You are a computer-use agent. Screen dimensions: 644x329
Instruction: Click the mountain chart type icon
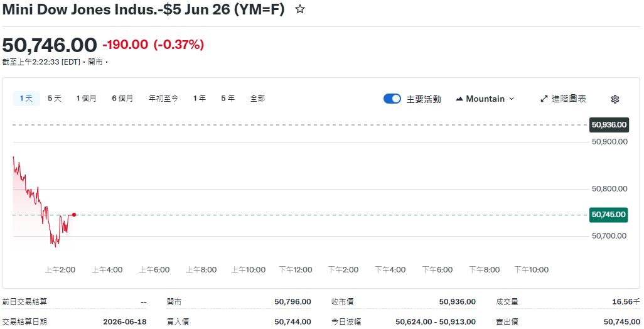coord(459,99)
